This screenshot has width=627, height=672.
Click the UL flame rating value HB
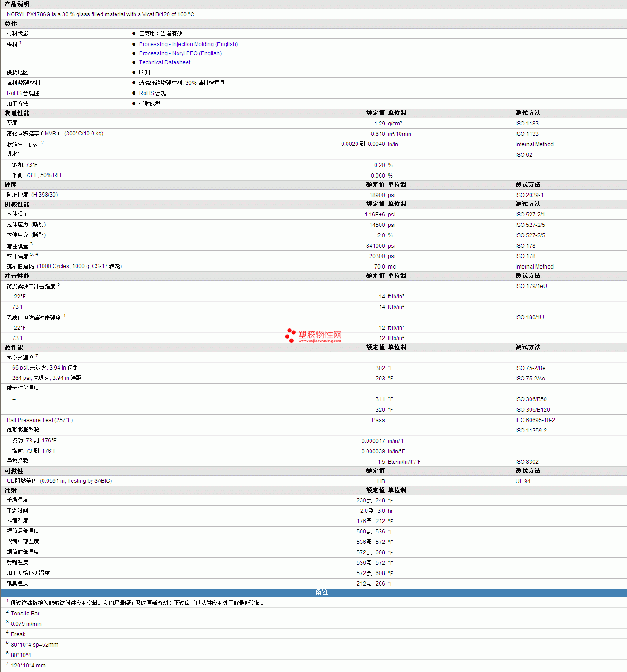point(381,481)
